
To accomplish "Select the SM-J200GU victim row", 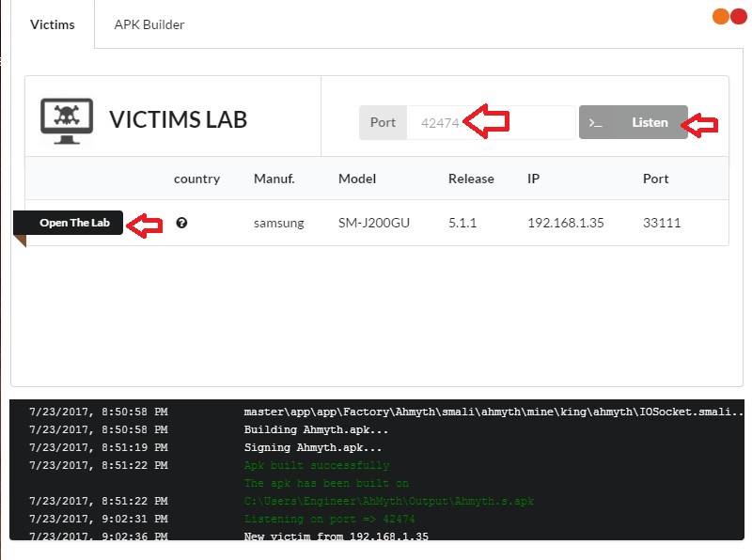I will point(376,223).
